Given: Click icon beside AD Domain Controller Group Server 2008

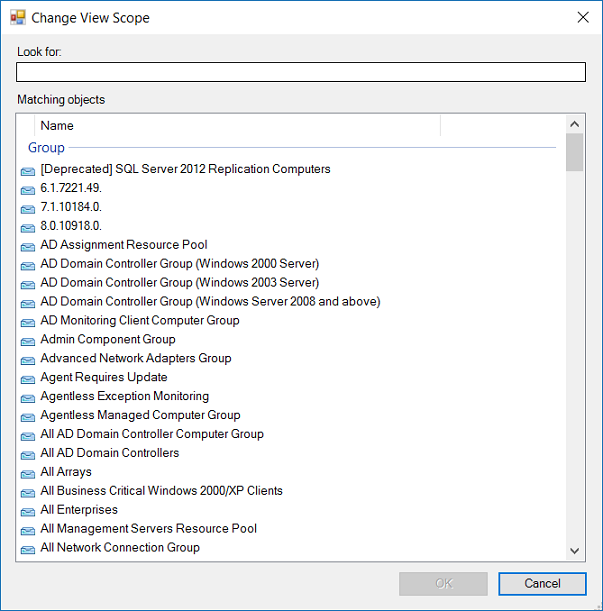Looking at the screenshot, I should tap(28, 304).
